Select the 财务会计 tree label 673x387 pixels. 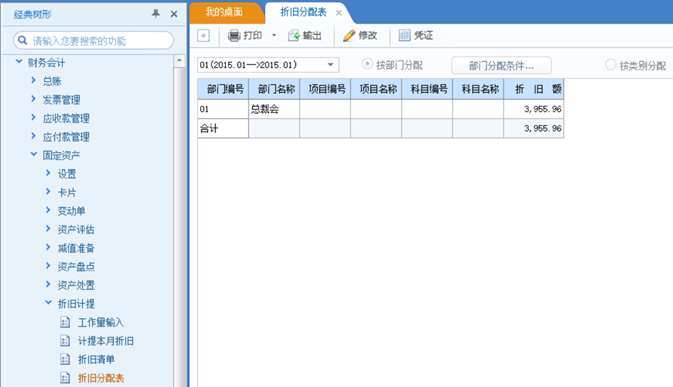click(46, 63)
